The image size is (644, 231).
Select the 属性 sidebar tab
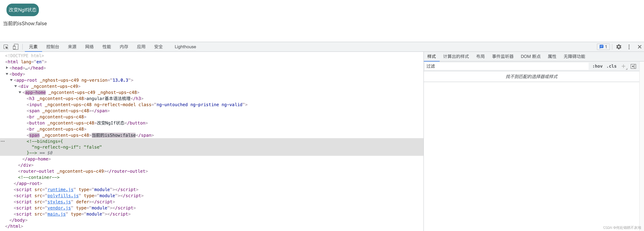pyautogui.click(x=552, y=56)
